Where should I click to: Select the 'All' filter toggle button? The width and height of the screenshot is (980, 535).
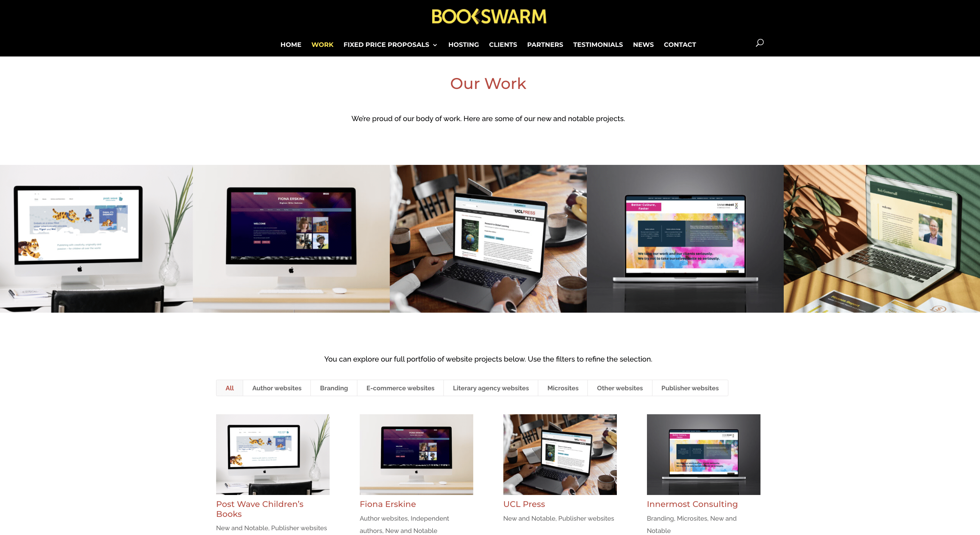[x=229, y=388]
